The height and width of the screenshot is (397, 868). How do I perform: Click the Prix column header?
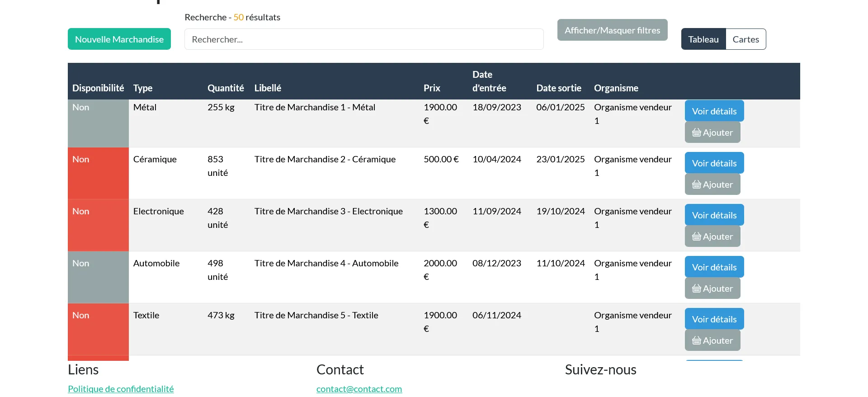pos(432,88)
